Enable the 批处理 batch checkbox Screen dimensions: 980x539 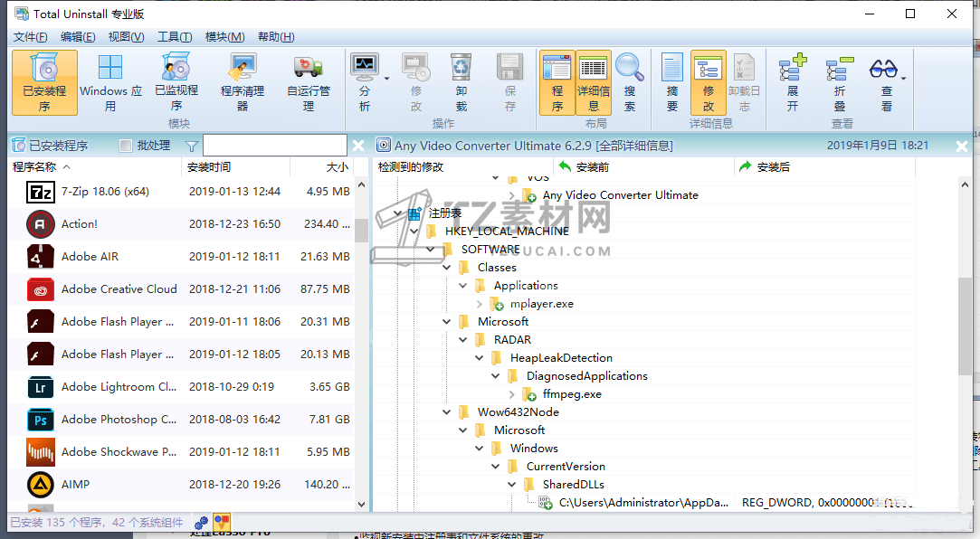[126, 146]
